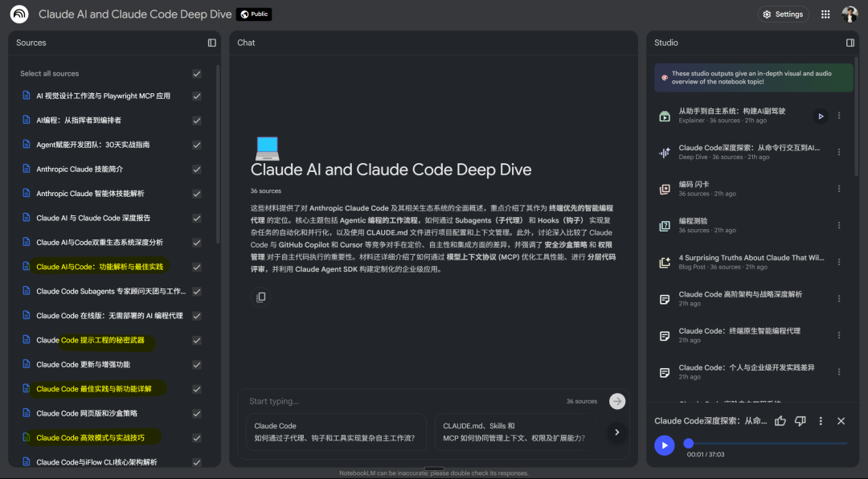Open source Claude Code 最佳实践与新功能详解
Image resolution: width=868 pixels, height=479 pixels.
point(94,389)
